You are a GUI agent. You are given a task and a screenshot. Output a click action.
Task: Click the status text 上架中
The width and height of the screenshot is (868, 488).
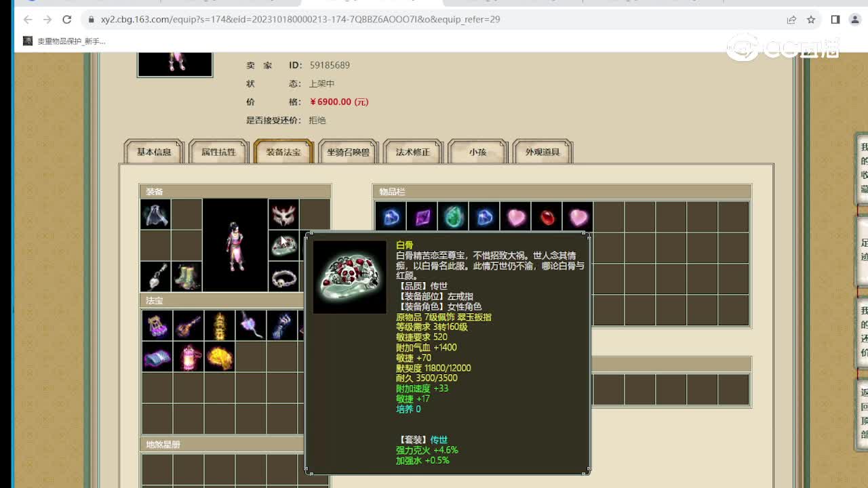pos(321,83)
